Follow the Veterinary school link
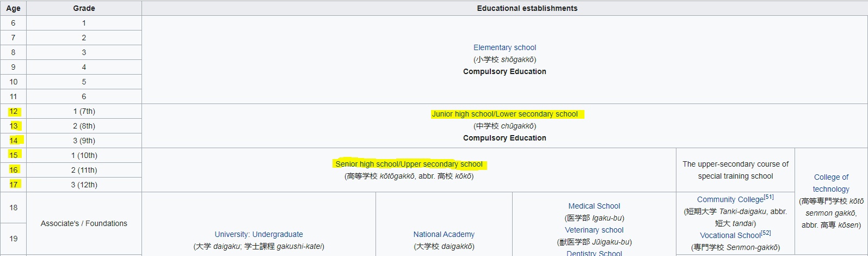 (594, 230)
